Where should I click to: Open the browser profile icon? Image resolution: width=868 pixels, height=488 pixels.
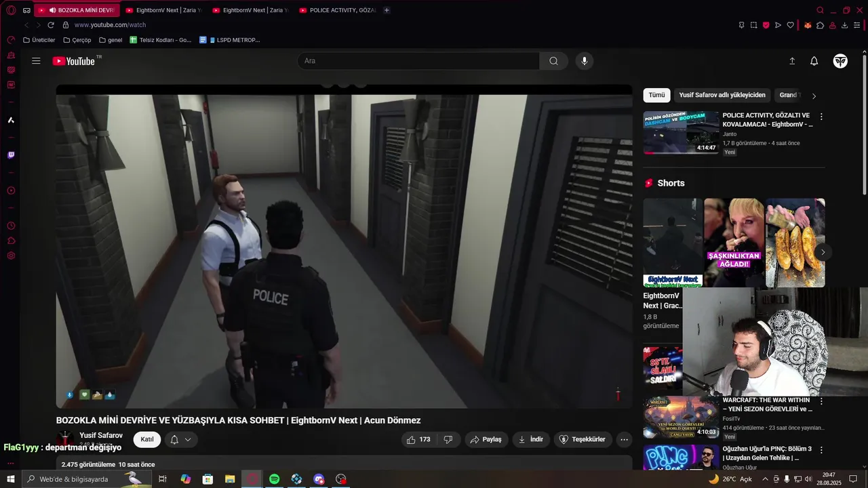[x=832, y=25]
